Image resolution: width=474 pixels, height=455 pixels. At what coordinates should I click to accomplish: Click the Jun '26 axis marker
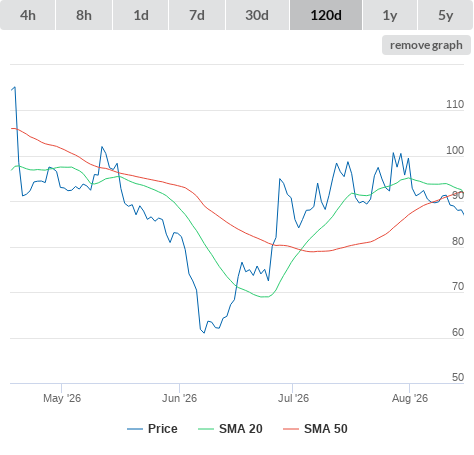pyautogui.click(x=179, y=398)
